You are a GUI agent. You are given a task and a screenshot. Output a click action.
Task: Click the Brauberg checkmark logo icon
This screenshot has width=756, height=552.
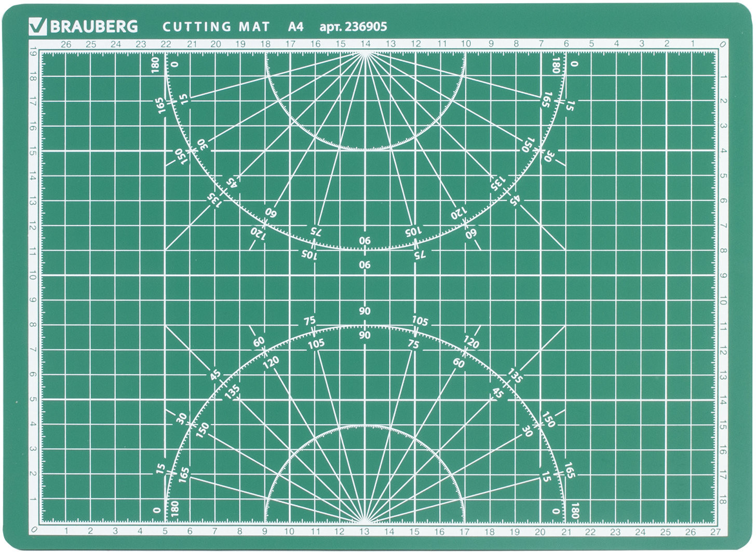point(39,26)
